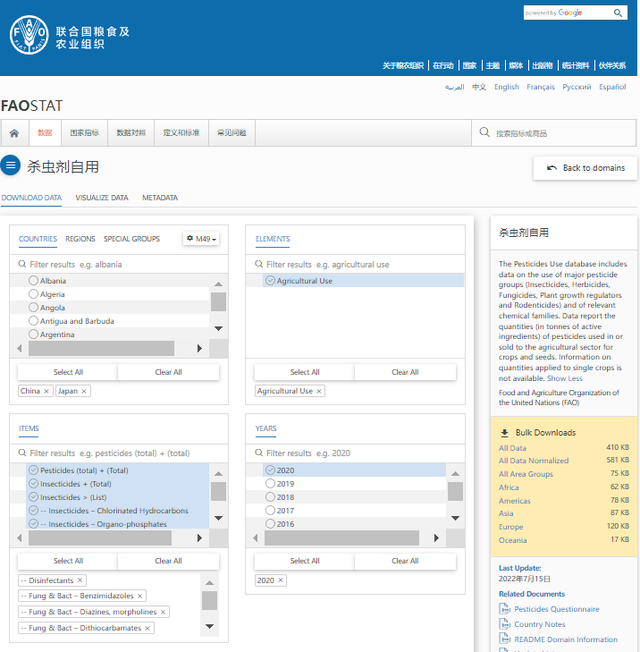The width and height of the screenshot is (640, 652).
Task: Remove the 2020 year tag
Action: pyautogui.click(x=281, y=580)
